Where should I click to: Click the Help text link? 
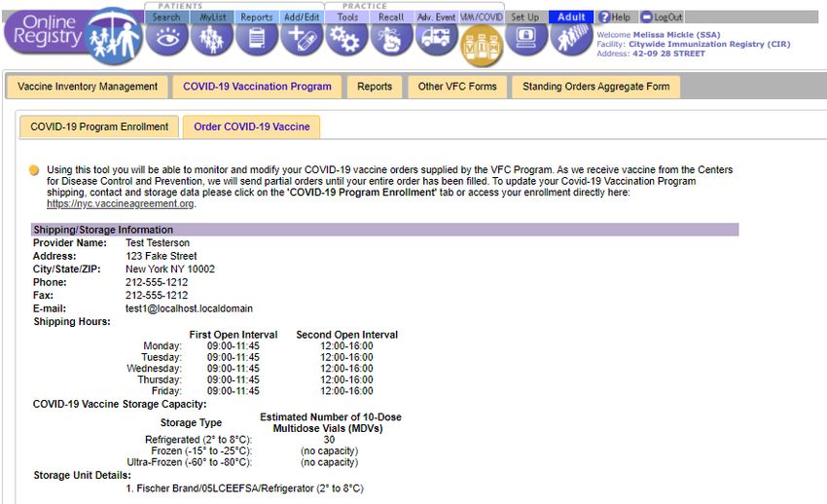621,17
